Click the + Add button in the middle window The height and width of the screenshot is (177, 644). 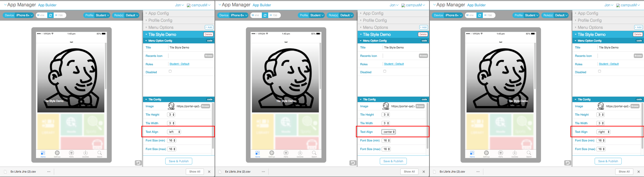(423, 28)
